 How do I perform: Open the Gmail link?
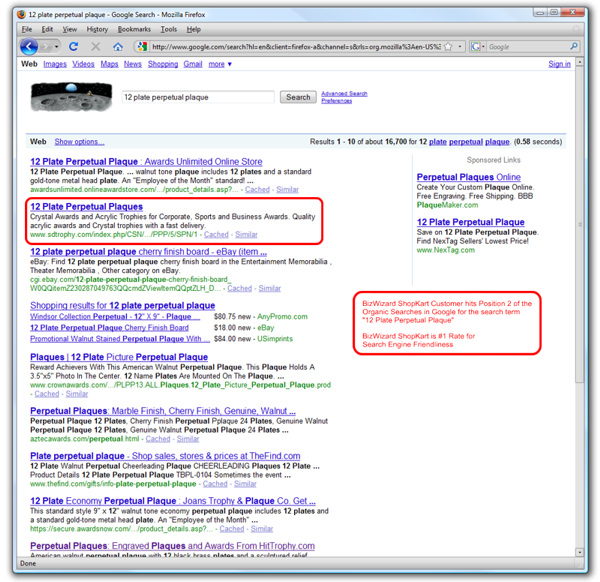pyautogui.click(x=192, y=64)
